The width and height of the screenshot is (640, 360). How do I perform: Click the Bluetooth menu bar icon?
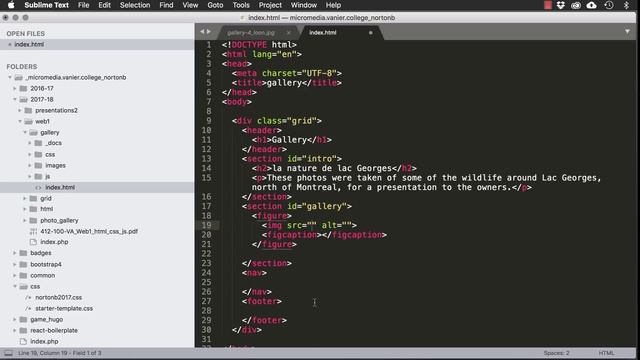[x=626, y=5]
